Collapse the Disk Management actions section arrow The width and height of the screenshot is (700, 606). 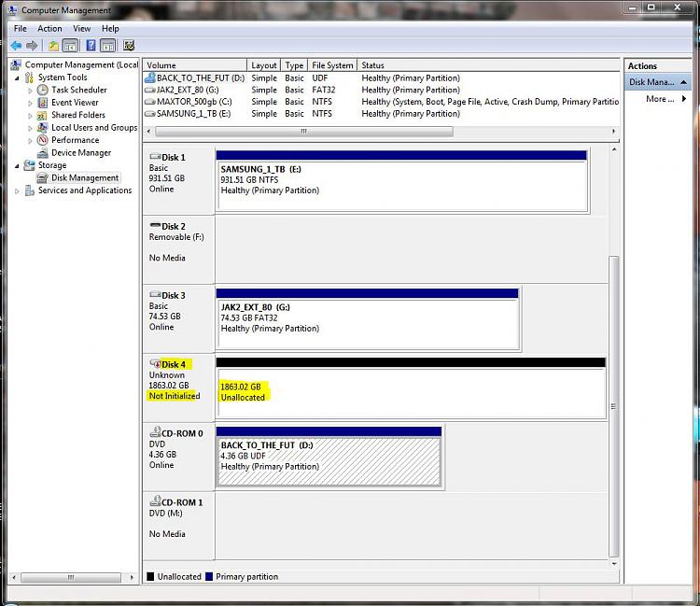click(x=683, y=82)
